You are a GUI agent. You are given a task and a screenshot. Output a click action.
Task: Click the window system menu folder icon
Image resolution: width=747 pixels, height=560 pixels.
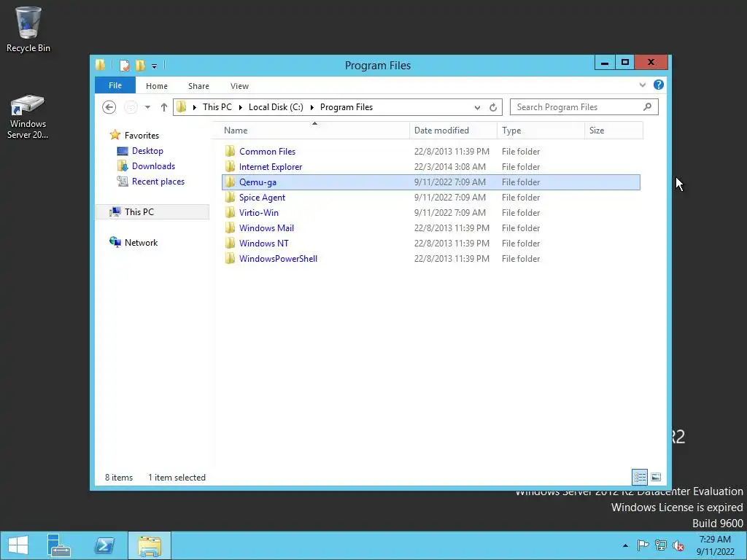click(x=100, y=65)
